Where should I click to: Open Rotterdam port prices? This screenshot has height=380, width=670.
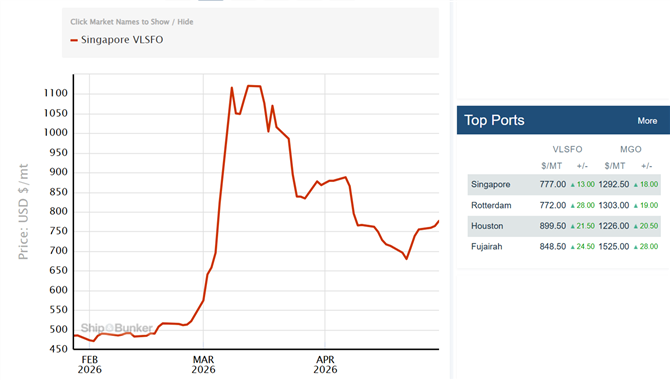(x=491, y=205)
